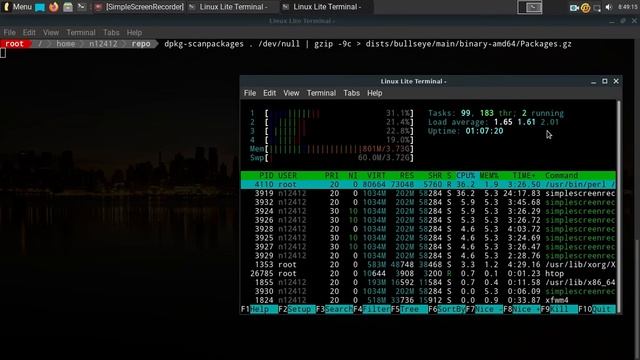Click the htop terminal vertical scrollbar
640x360 pixels.
coord(619,207)
